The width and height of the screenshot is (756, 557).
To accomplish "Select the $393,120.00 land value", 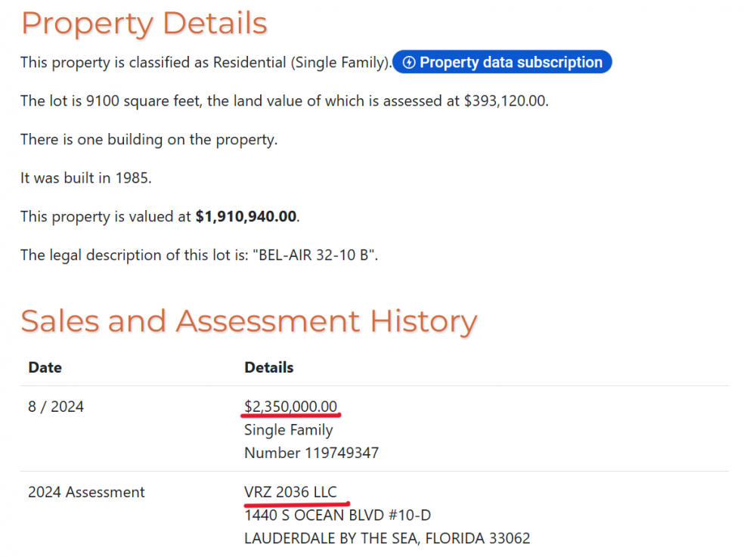I will point(504,101).
